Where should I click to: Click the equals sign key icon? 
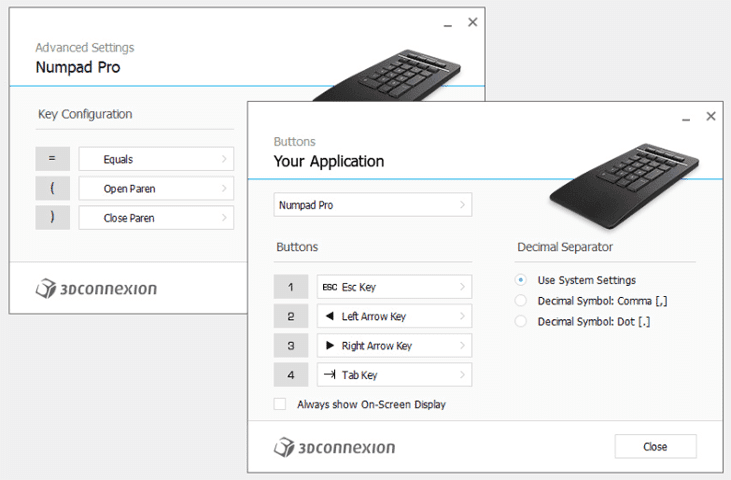pos(52,159)
